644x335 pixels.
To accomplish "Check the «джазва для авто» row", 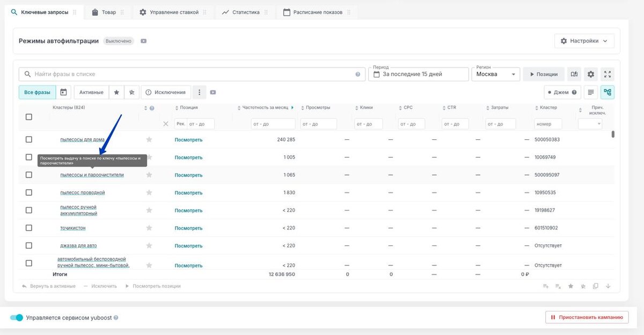I will pyautogui.click(x=29, y=245).
